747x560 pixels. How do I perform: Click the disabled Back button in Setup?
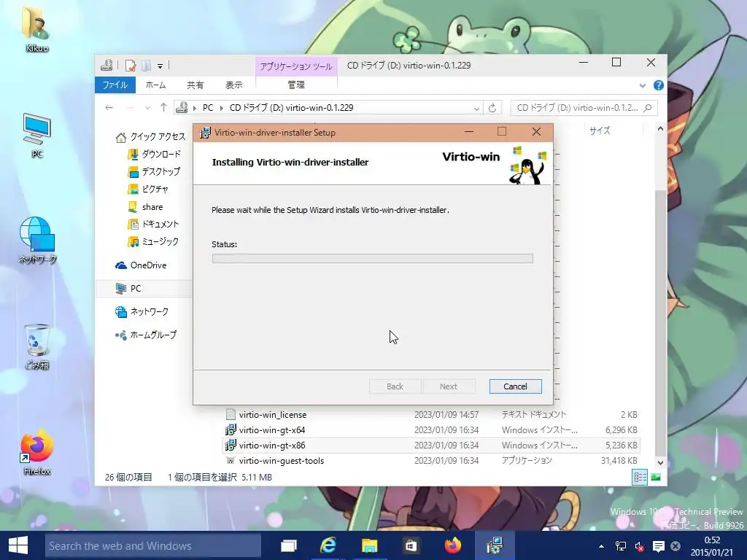tap(395, 386)
